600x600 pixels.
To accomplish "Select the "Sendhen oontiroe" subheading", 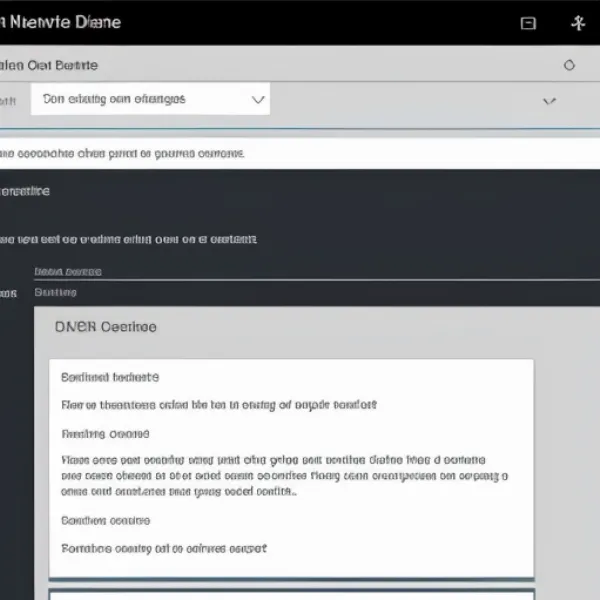I will pyautogui.click(x=105, y=520).
